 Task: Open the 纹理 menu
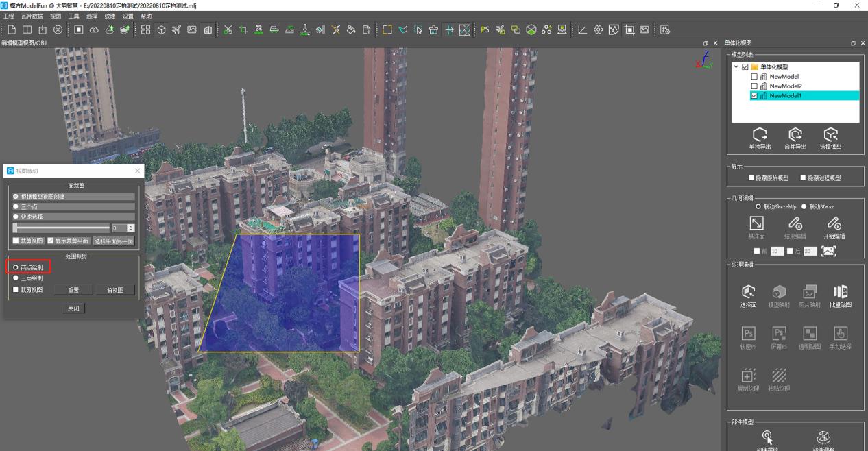pos(110,16)
